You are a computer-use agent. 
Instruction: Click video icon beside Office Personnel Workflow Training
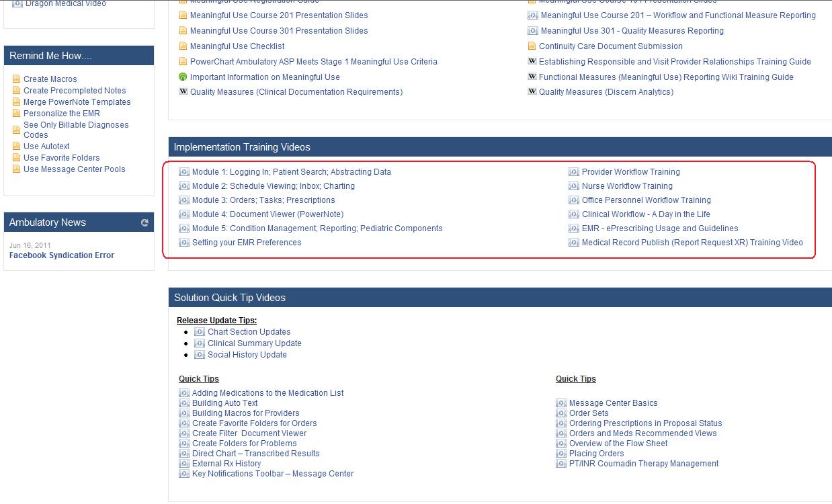pyautogui.click(x=574, y=200)
